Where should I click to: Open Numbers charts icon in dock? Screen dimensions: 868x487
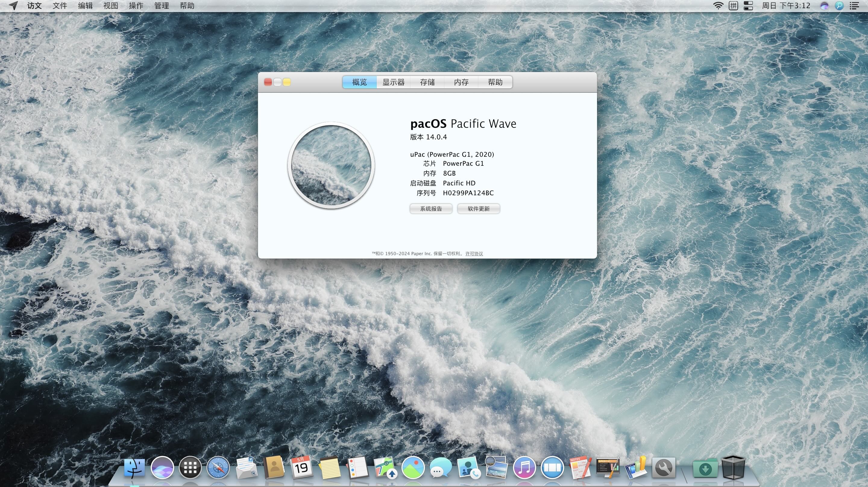pyautogui.click(x=636, y=467)
